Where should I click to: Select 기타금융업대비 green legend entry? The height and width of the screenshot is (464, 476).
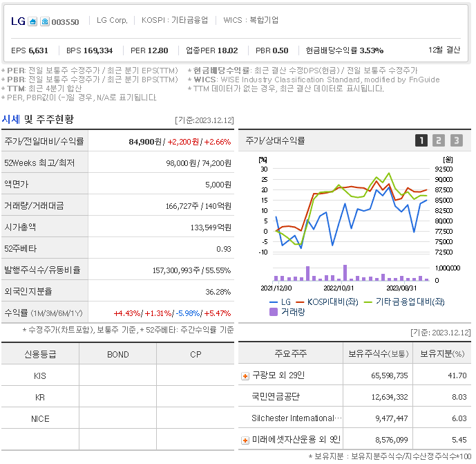click(404, 301)
